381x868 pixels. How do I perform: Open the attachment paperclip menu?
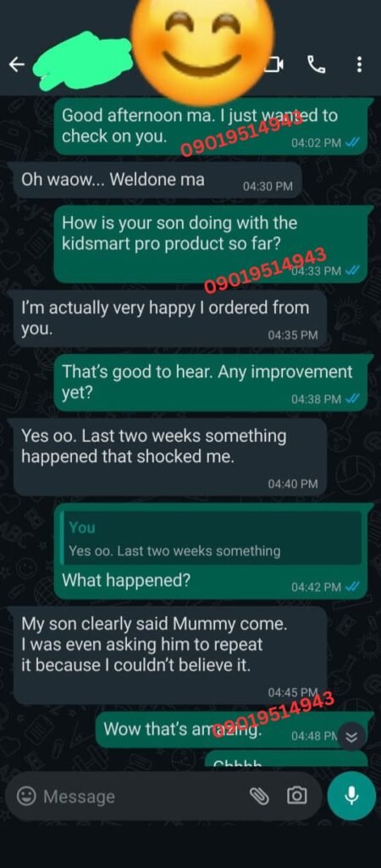pyautogui.click(x=259, y=796)
